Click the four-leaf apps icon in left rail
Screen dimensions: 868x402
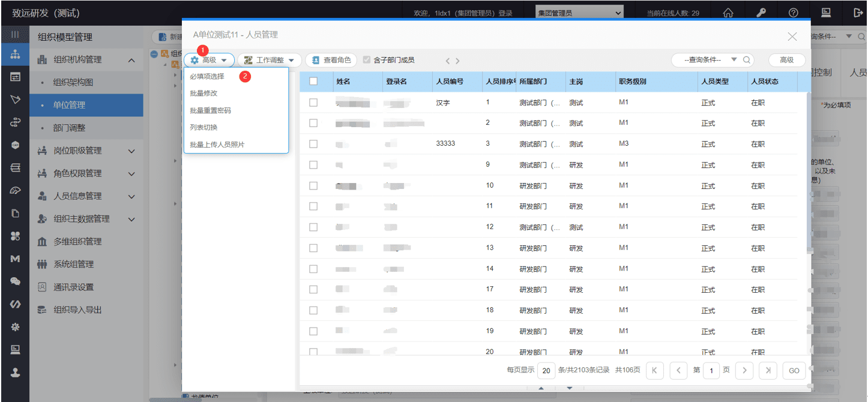click(15, 236)
